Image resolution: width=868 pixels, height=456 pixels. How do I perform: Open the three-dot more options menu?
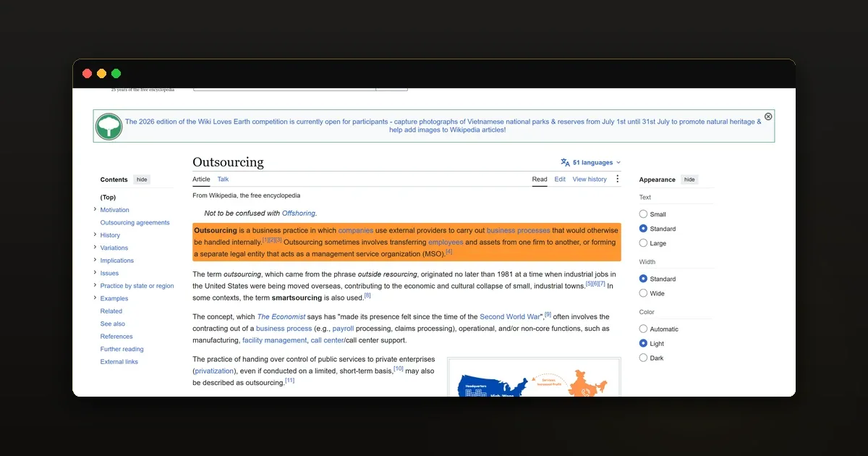coord(617,179)
